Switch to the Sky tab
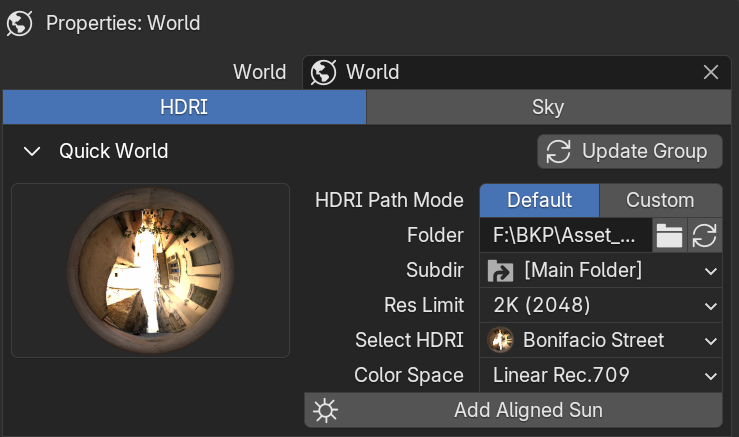The width and height of the screenshot is (739, 437). [549, 107]
